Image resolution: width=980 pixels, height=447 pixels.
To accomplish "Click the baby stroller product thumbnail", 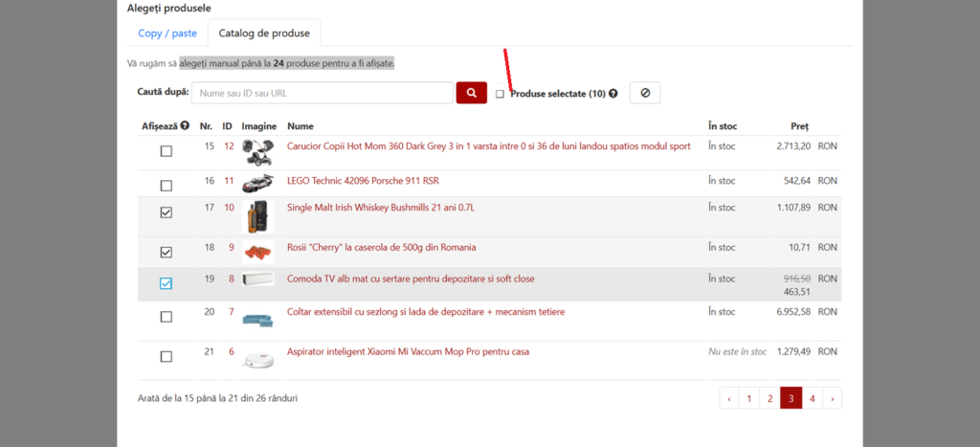I will coord(257,149).
